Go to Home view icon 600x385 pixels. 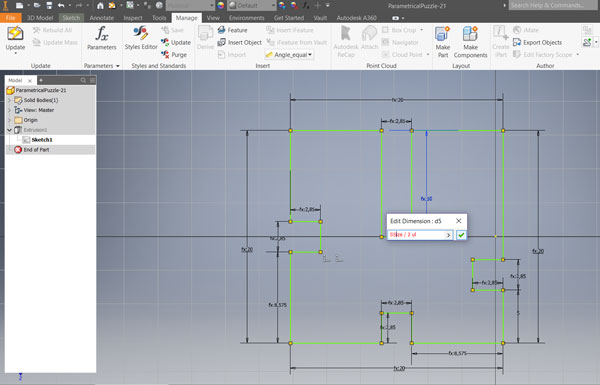tap(100, 5)
